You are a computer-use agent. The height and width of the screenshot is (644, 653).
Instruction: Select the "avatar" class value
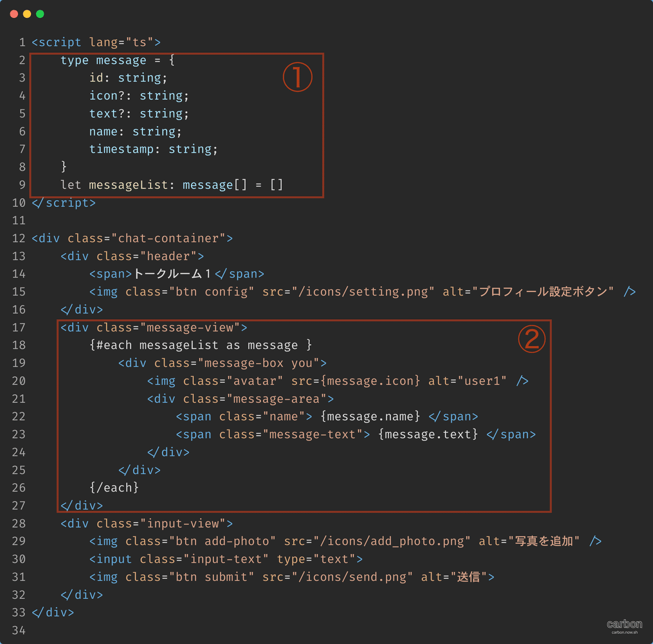click(x=255, y=381)
